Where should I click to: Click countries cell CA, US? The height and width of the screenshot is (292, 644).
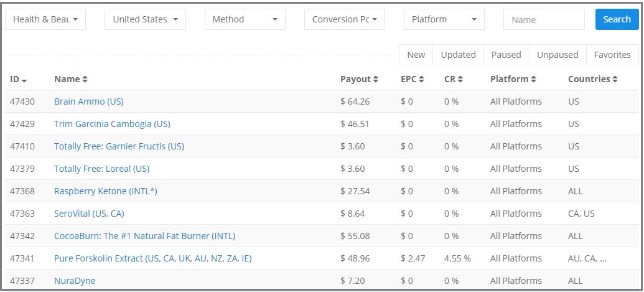tap(581, 214)
